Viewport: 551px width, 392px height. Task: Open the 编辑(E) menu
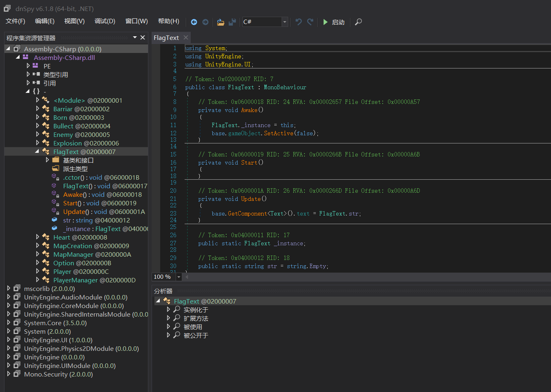[x=45, y=21]
